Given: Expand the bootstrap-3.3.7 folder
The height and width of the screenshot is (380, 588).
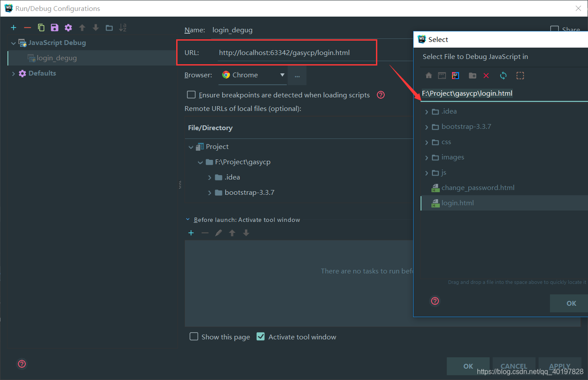Looking at the screenshot, I should click(x=426, y=126).
